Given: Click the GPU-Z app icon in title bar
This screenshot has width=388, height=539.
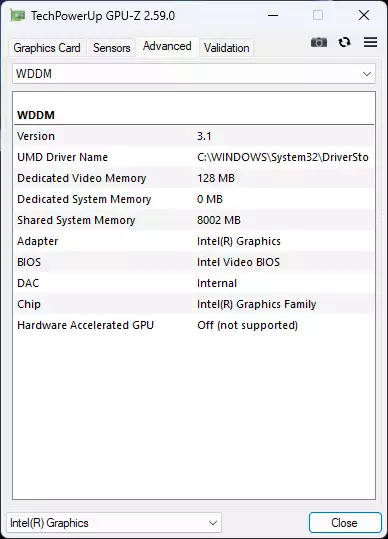Looking at the screenshot, I should pyautogui.click(x=17, y=15).
